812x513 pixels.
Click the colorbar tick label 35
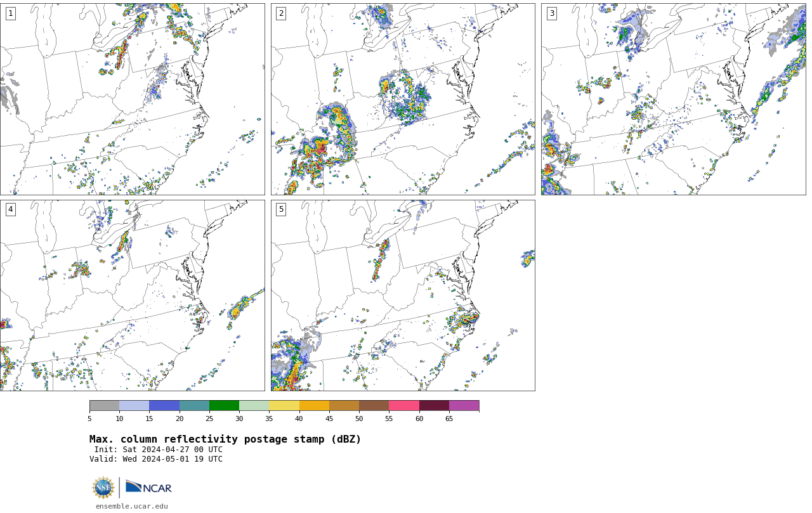pos(269,419)
